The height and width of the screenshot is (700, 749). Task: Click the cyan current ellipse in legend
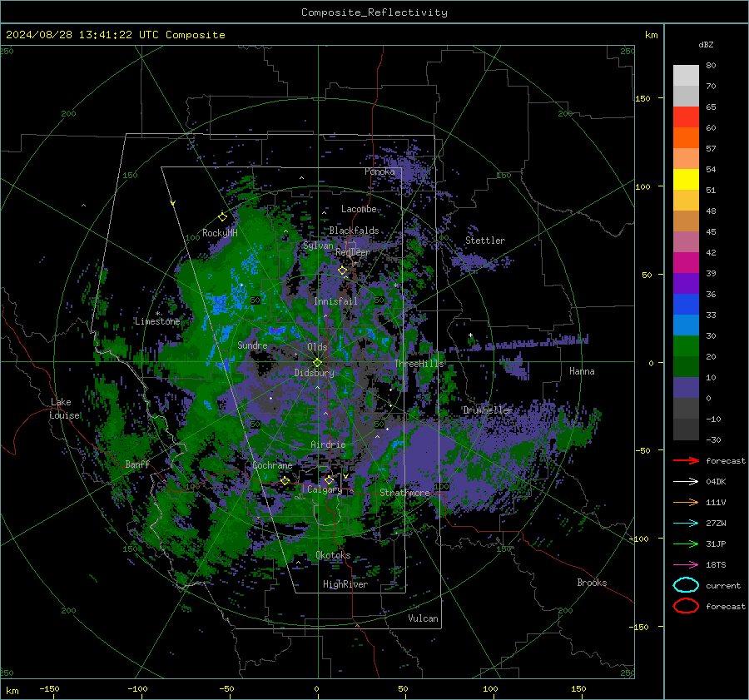point(686,585)
